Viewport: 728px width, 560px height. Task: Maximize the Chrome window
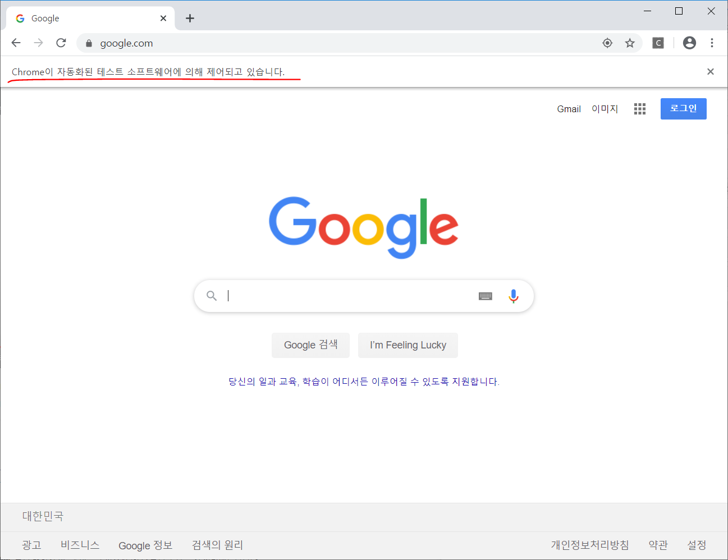679,11
